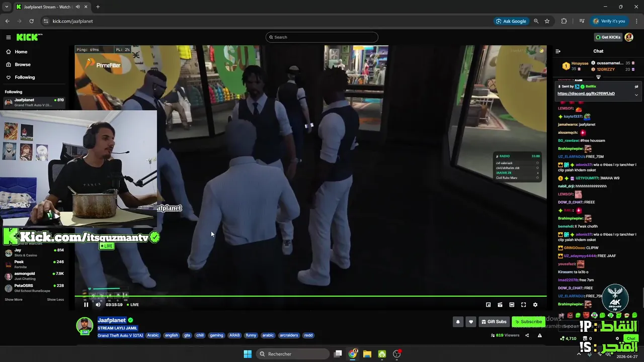Open the chat settings gear icon
The height and width of the screenshot is (362, 644).
tap(617, 338)
